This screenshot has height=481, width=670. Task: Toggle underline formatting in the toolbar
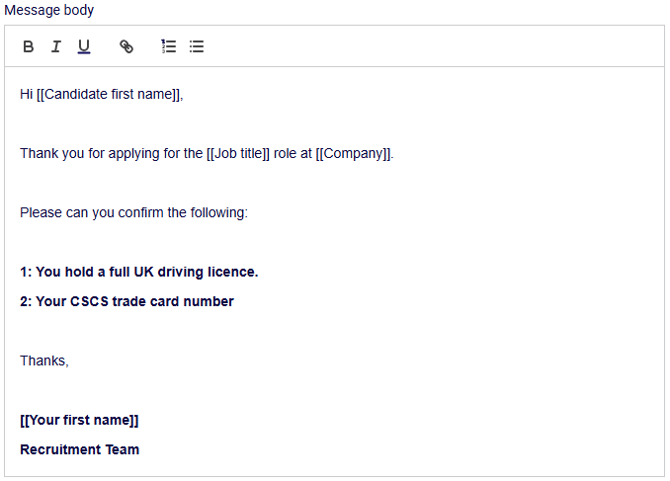click(84, 47)
